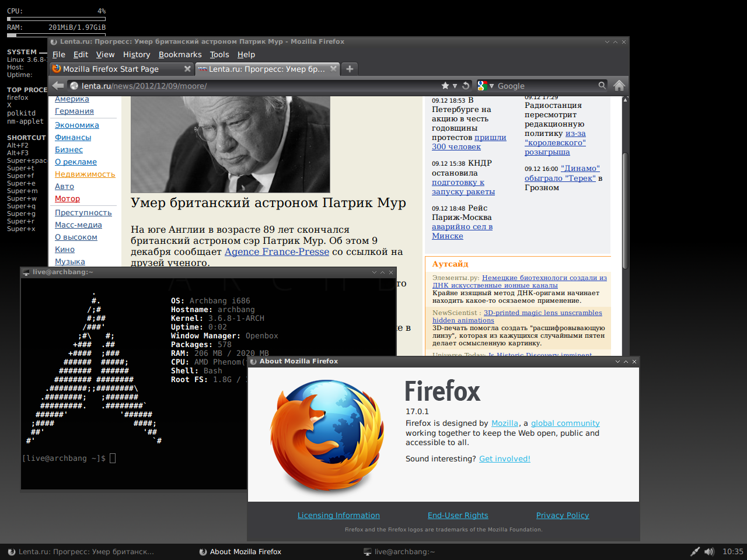
Task: Open the Privacy Policy link
Action: (563, 516)
